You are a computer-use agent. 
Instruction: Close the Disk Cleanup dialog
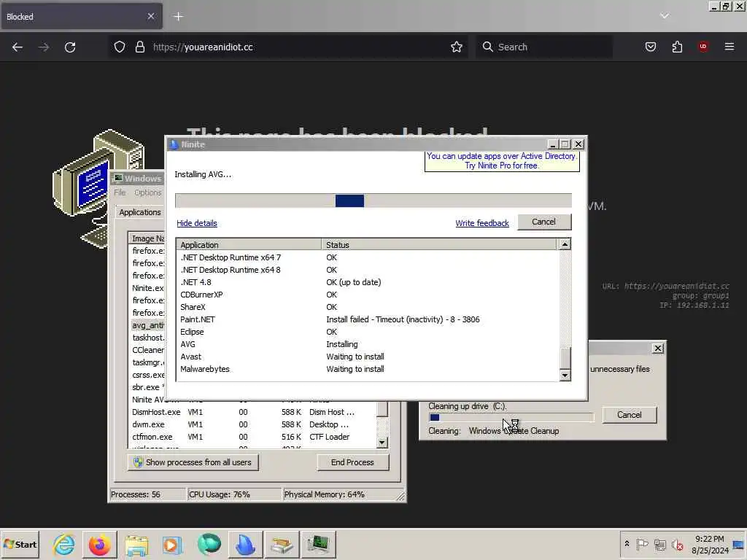pyautogui.click(x=657, y=349)
